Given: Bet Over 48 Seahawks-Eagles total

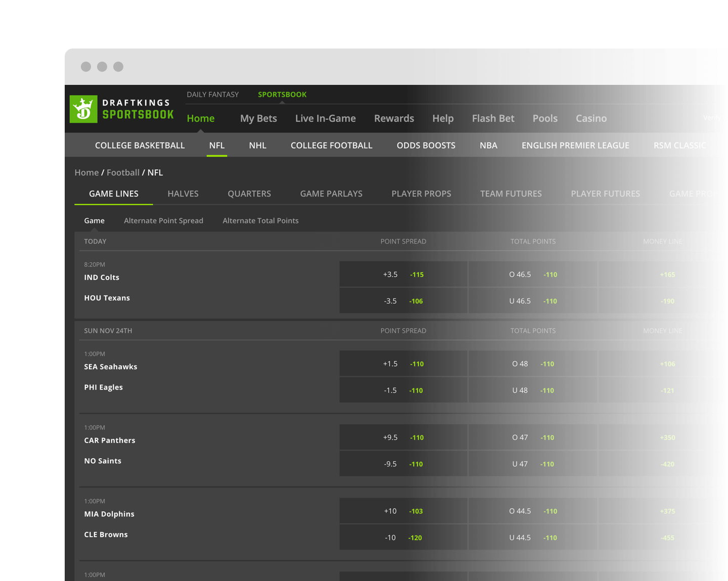Looking at the screenshot, I should click(x=533, y=364).
